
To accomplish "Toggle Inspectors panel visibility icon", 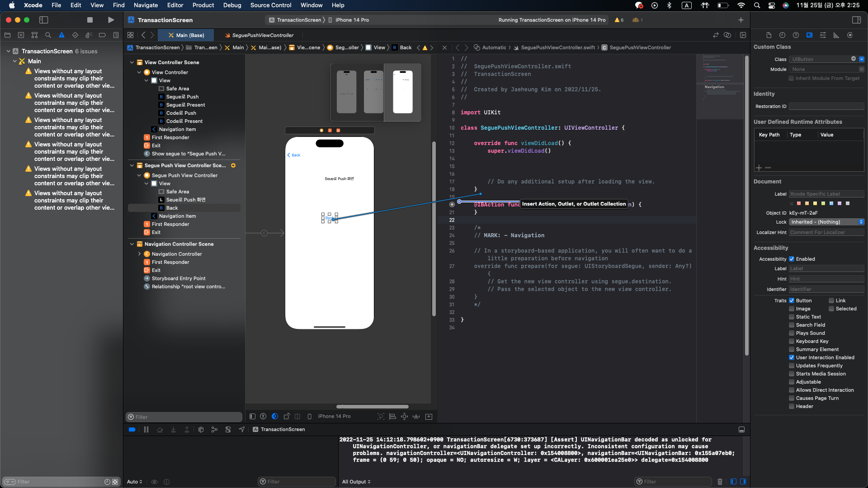I will point(856,20).
